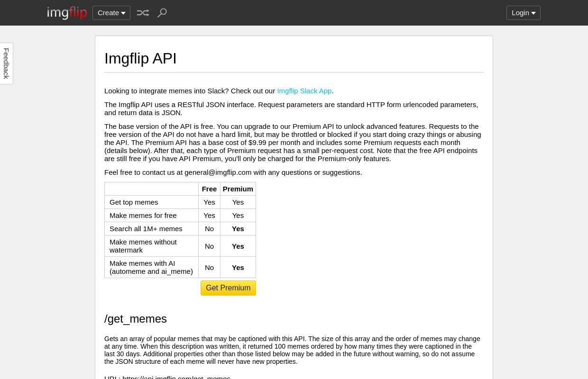Click the shuffle random meme icon
The height and width of the screenshot is (379, 588).
click(143, 13)
